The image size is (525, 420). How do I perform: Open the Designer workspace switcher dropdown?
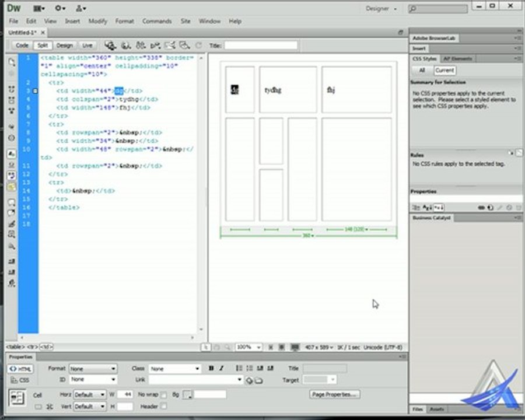coord(381,9)
